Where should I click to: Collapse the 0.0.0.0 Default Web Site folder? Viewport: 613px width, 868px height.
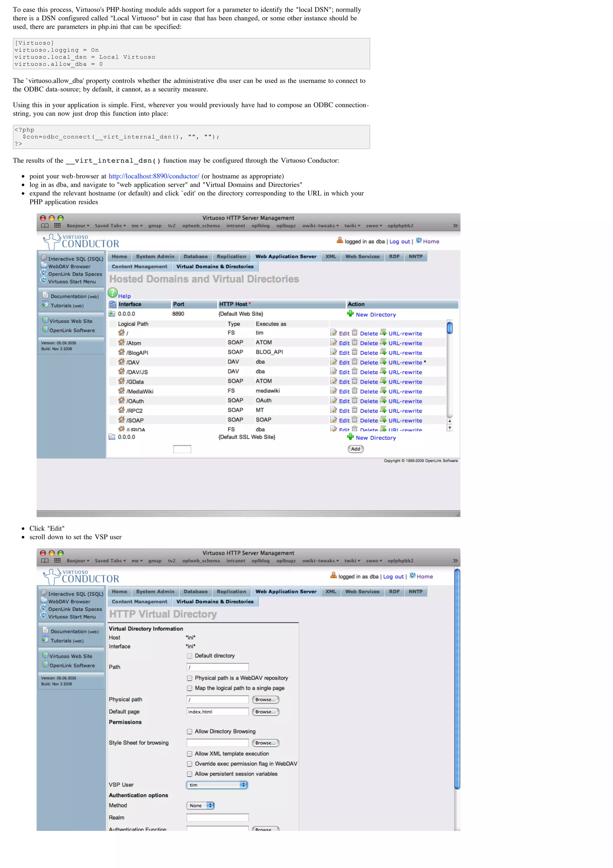coord(112,313)
